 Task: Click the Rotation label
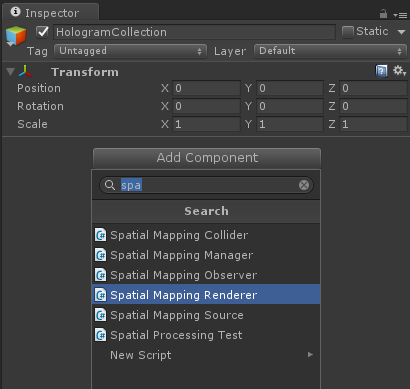point(40,106)
